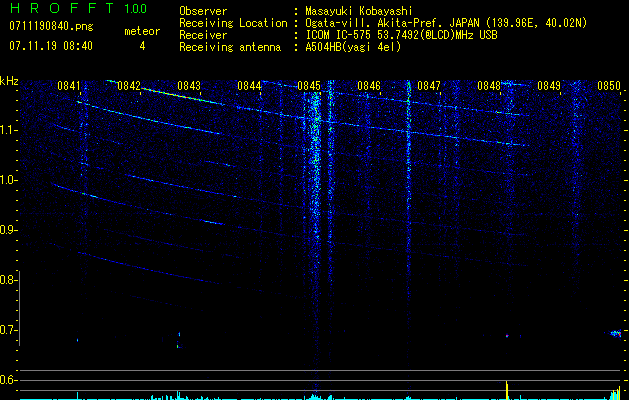
Task: Click the 0847 time marker
Action: pyautogui.click(x=428, y=86)
